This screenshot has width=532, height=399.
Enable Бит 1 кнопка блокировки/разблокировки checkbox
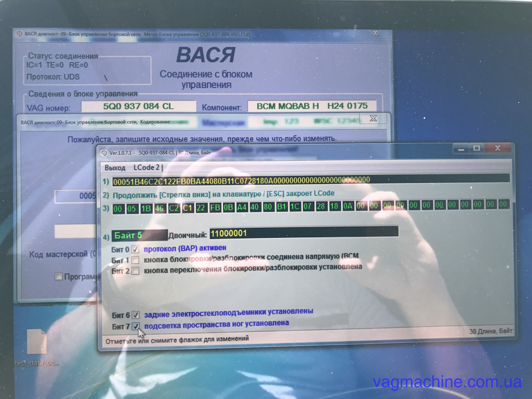point(135,260)
